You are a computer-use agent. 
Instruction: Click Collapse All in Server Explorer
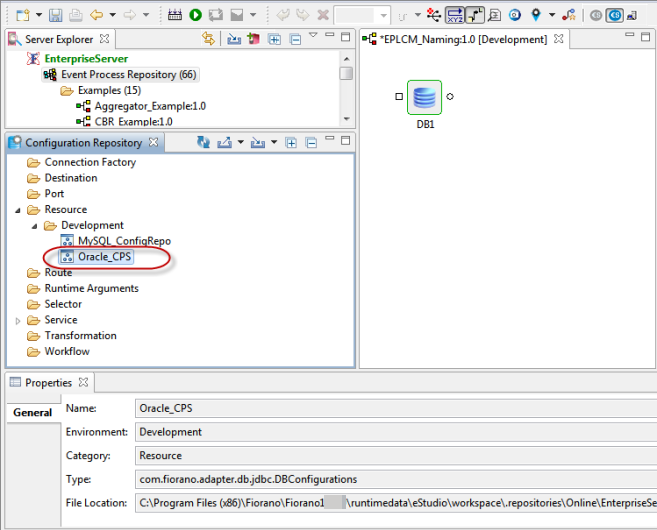point(295,39)
